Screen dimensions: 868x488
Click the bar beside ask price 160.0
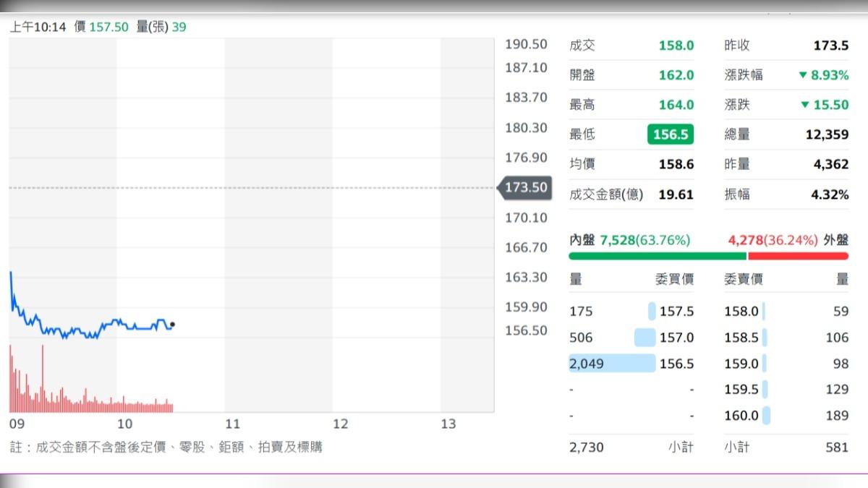[x=766, y=416]
